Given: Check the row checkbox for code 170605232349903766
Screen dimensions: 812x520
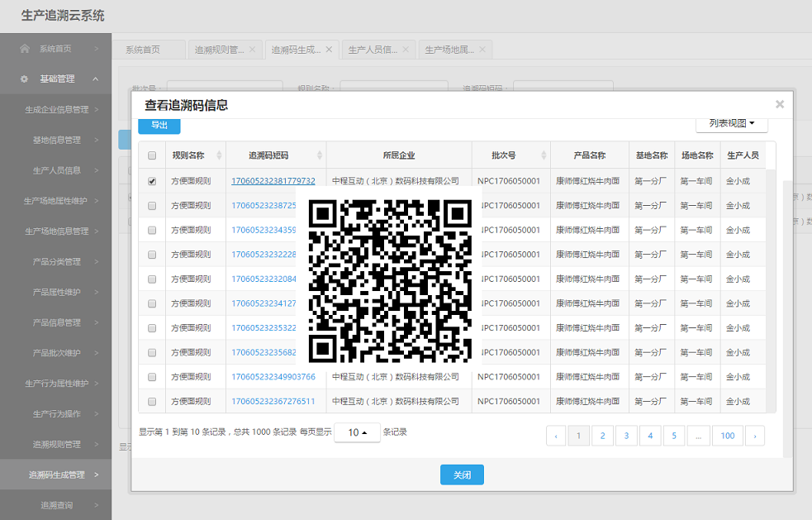Looking at the screenshot, I should 152,377.
